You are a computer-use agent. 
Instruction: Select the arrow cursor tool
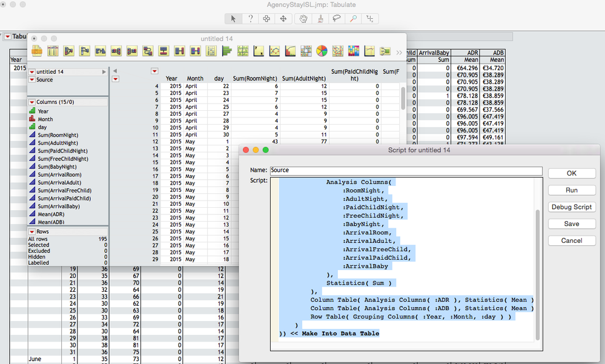[x=233, y=19]
